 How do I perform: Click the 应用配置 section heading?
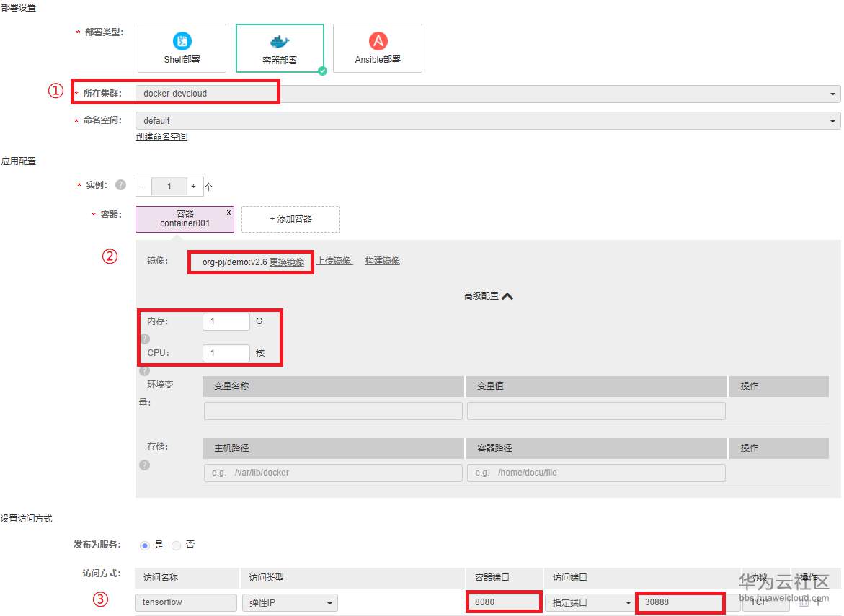(x=18, y=161)
